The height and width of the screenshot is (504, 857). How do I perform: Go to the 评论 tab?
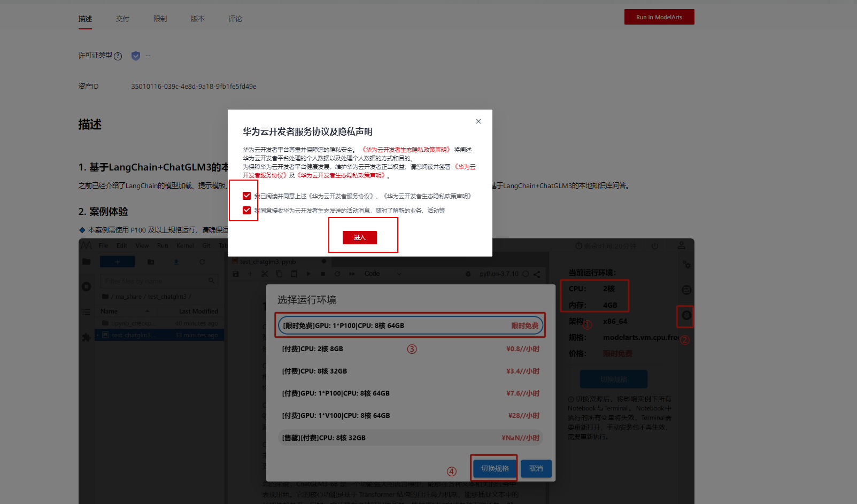(x=235, y=19)
